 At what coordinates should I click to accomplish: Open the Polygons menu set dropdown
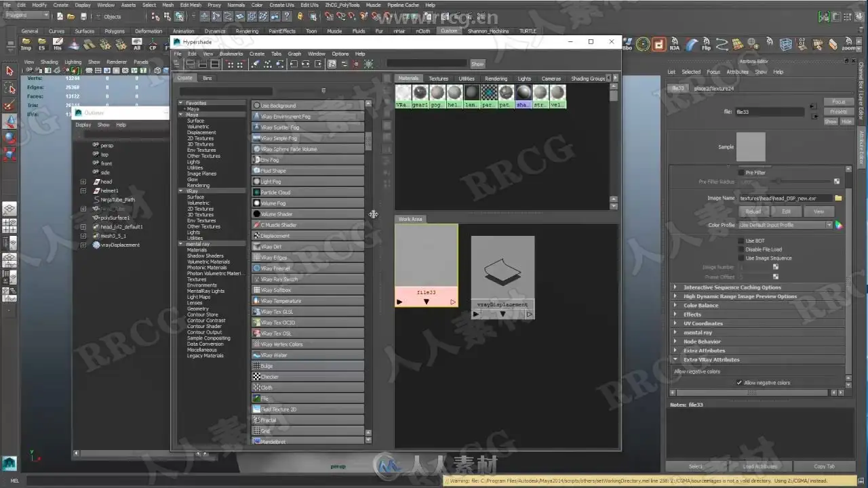click(x=26, y=16)
